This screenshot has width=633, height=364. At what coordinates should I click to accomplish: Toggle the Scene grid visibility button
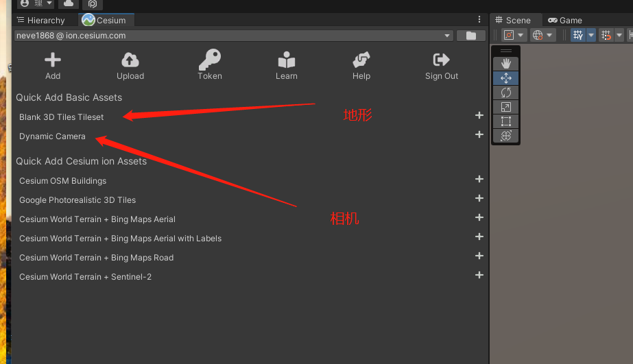(x=578, y=35)
